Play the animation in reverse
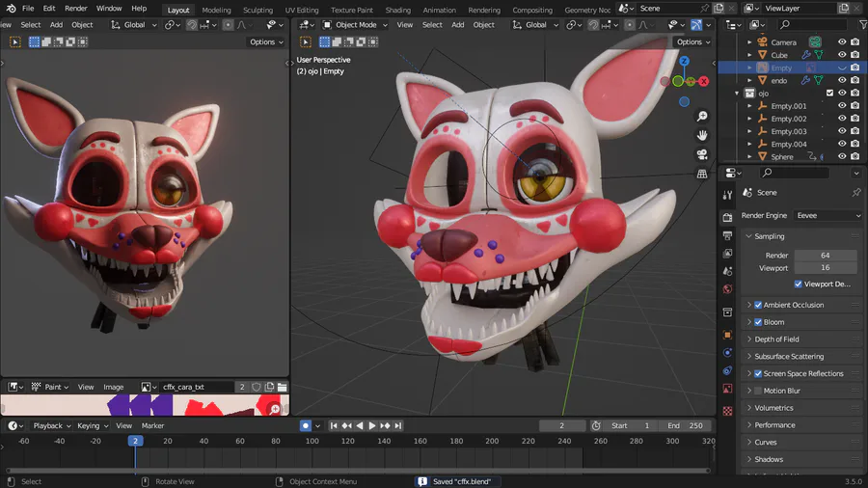The image size is (868, 488). pyautogui.click(x=360, y=425)
